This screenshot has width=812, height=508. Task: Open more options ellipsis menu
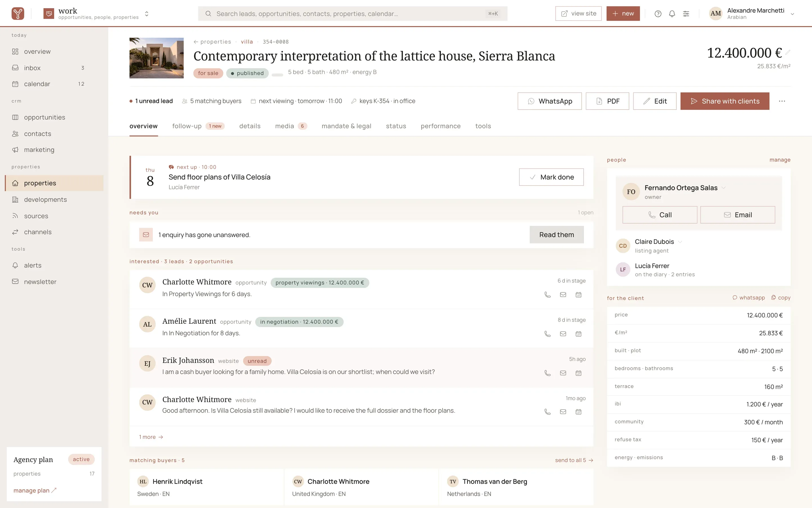(x=782, y=101)
